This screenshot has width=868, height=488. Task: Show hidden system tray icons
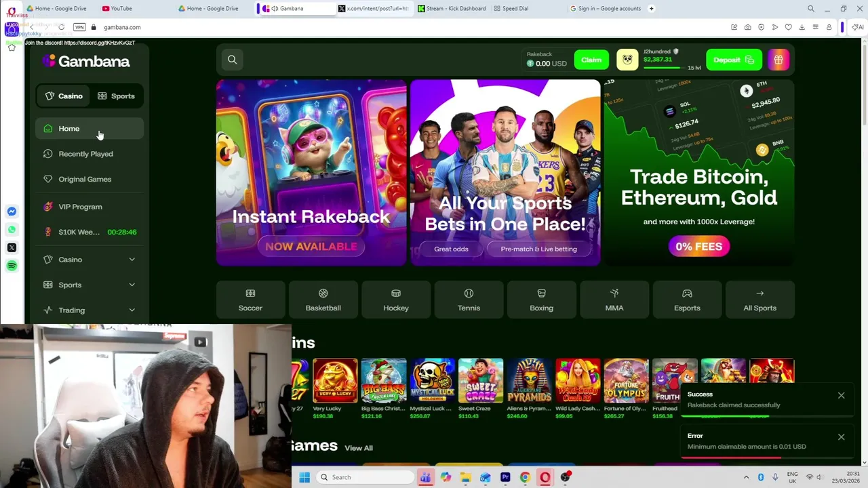point(746,477)
